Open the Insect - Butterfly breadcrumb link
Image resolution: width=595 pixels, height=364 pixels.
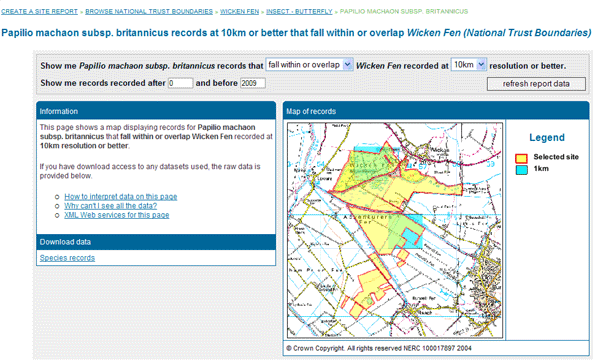(x=299, y=11)
